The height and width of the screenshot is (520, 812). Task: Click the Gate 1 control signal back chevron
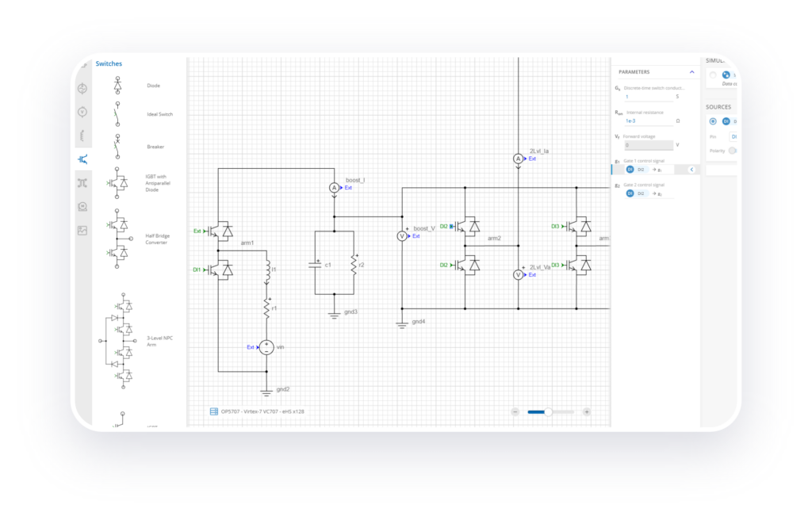tap(691, 170)
